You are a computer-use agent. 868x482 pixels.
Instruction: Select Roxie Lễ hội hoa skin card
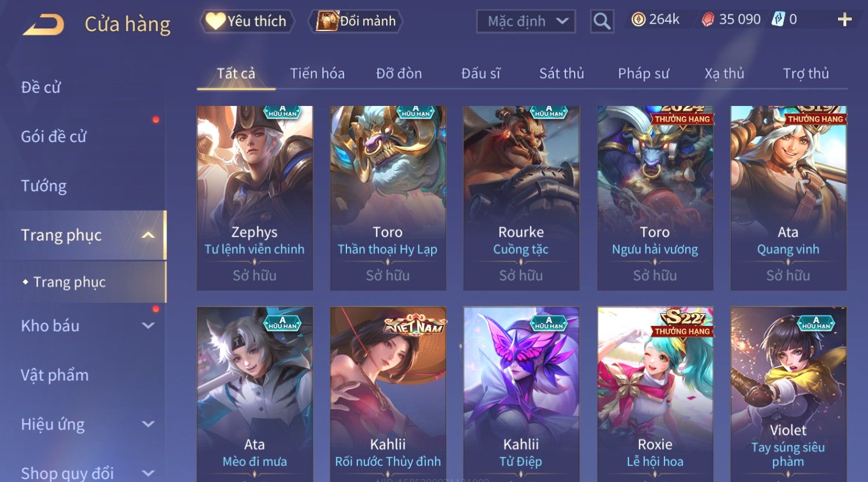pos(655,394)
